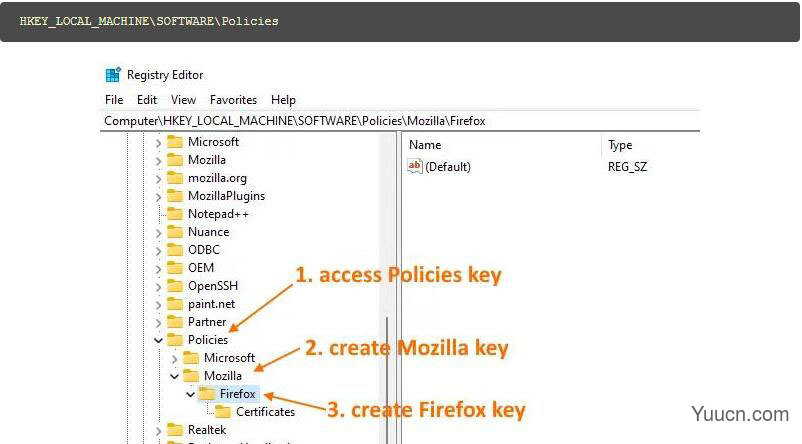Collapse the Mozilla key under Policies

tap(175, 376)
